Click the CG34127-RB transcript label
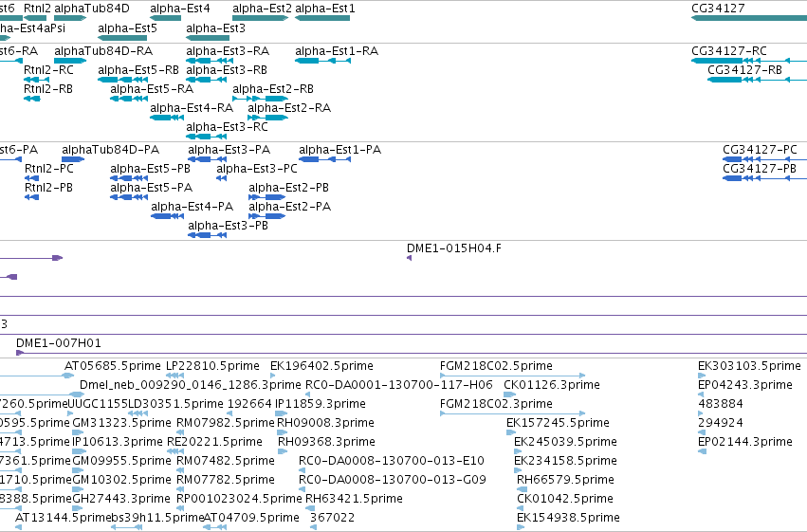The height and width of the screenshot is (532, 807). click(x=744, y=70)
